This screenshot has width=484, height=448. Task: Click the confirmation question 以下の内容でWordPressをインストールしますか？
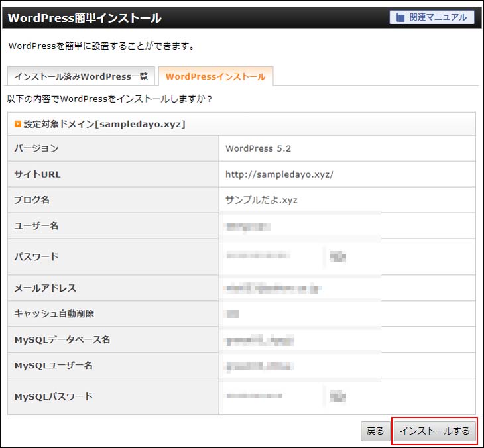(109, 99)
